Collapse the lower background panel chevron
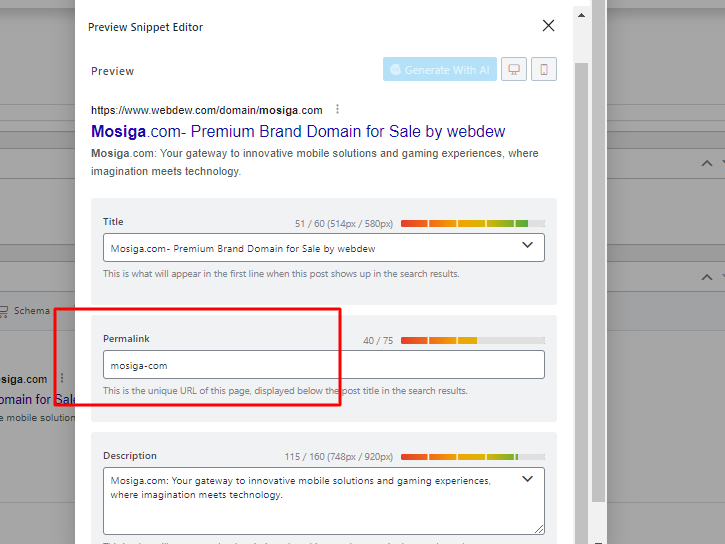This screenshot has height=544, width=725. pyautogui.click(x=707, y=277)
